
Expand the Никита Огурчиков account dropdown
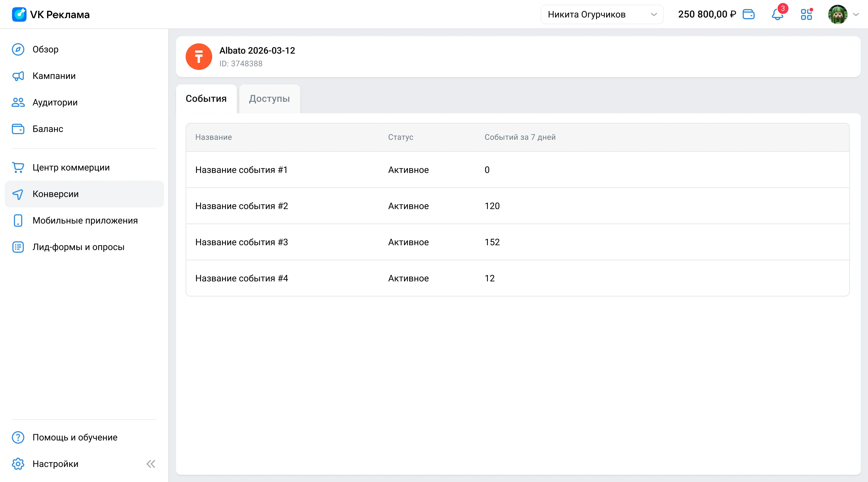click(x=602, y=14)
